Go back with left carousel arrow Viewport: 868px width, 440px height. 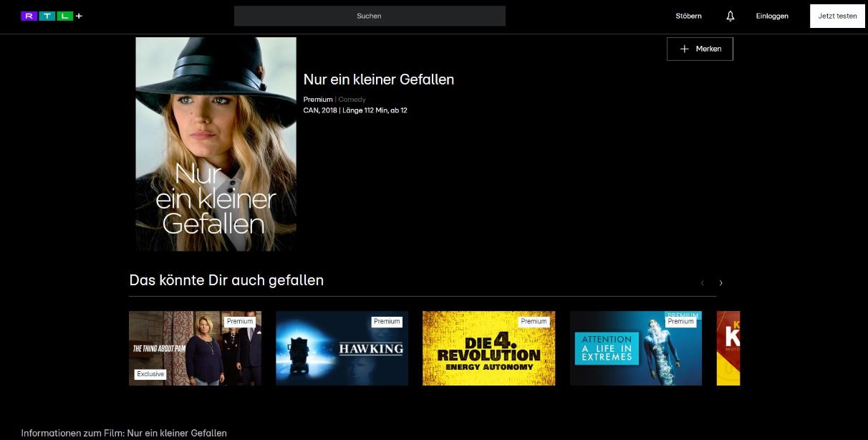pyautogui.click(x=702, y=283)
